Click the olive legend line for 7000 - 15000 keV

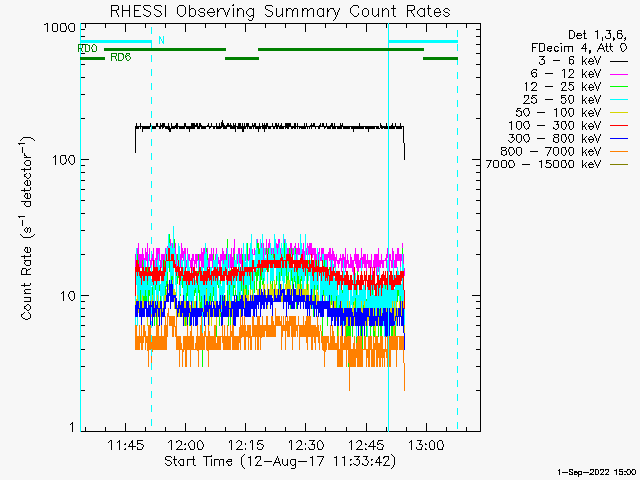coord(619,164)
